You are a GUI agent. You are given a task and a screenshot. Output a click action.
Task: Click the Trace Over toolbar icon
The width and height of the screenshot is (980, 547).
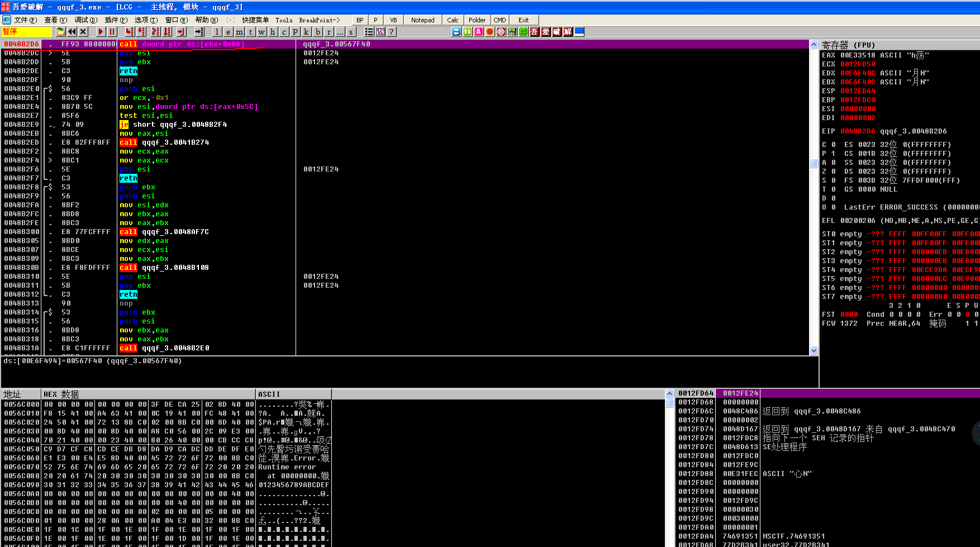pyautogui.click(x=168, y=32)
